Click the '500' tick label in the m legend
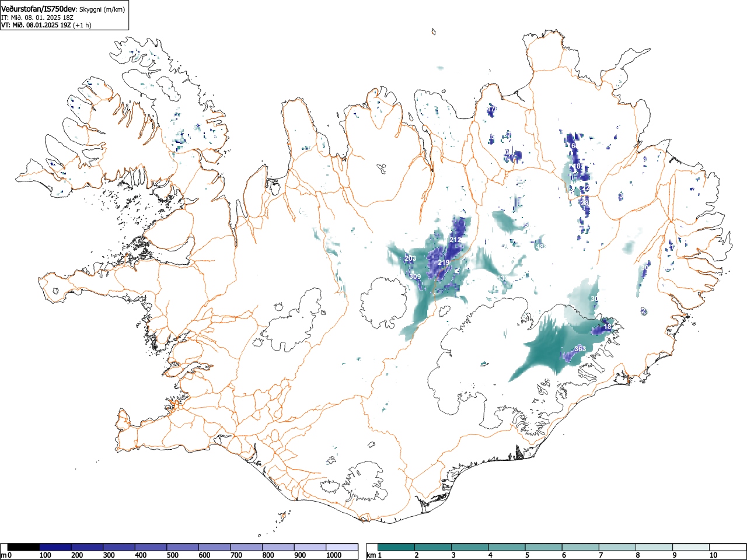The image size is (747, 560). point(173,555)
